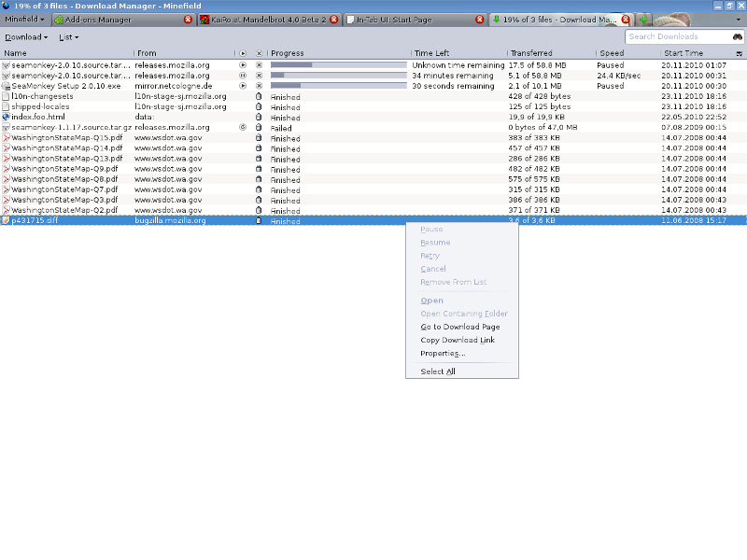The width and height of the screenshot is (747, 560).
Task: Click the cancel column header icon
Action: [259, 53]
